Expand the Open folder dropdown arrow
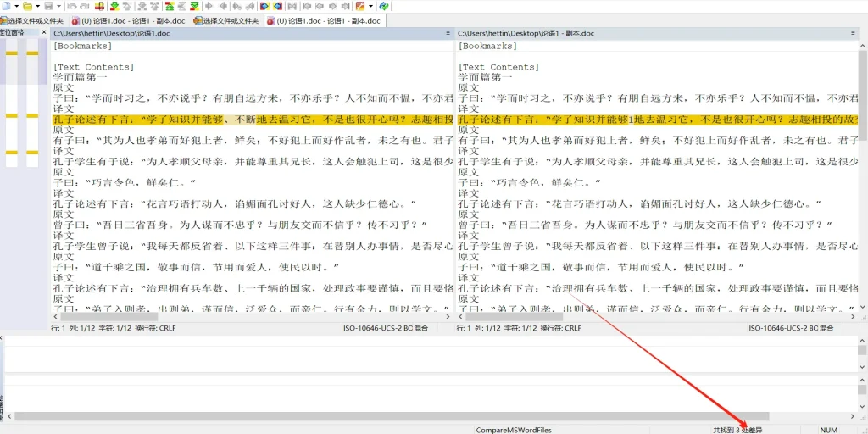The height and width of the screenshot is (434, 868). pos(37,6)
